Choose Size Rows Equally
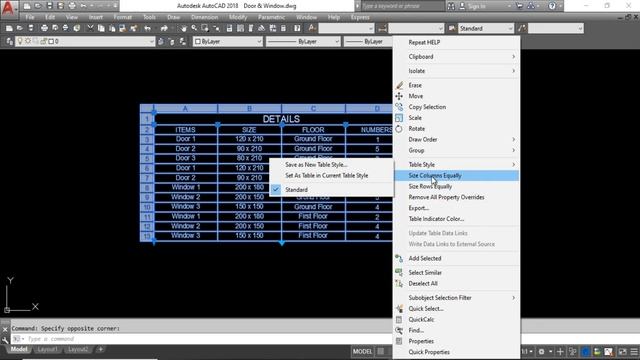This screenshot has width=640, height=360. tap(456, 187)
